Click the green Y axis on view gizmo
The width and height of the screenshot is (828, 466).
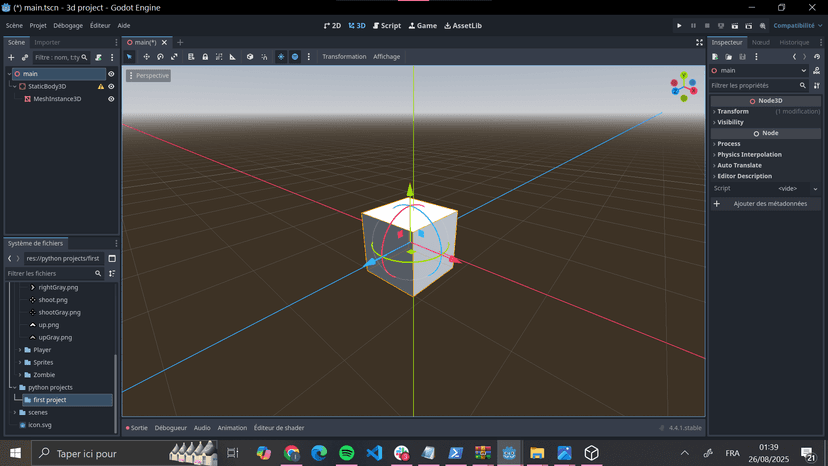pos(683,75)
